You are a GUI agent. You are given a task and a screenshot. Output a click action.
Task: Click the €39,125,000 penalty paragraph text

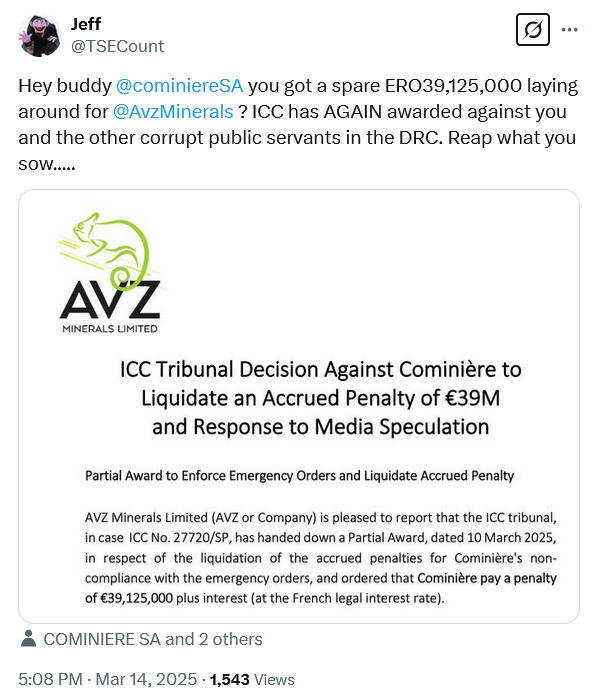(320, 558)
